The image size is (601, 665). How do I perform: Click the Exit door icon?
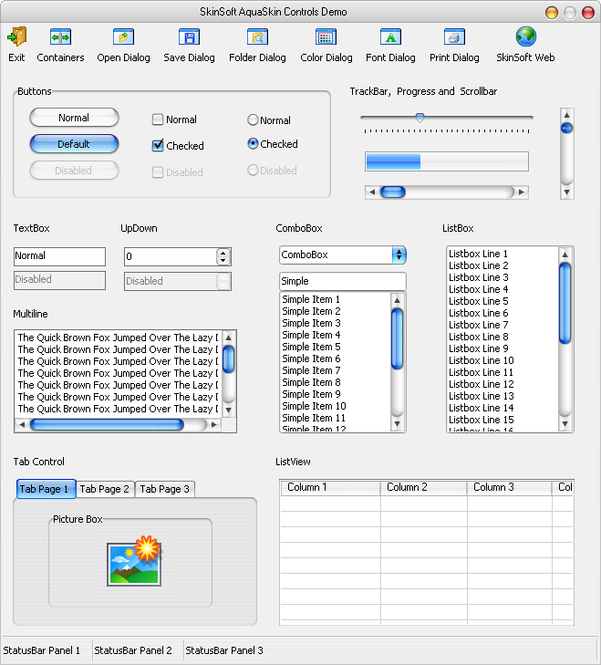[x=17, y=37]
